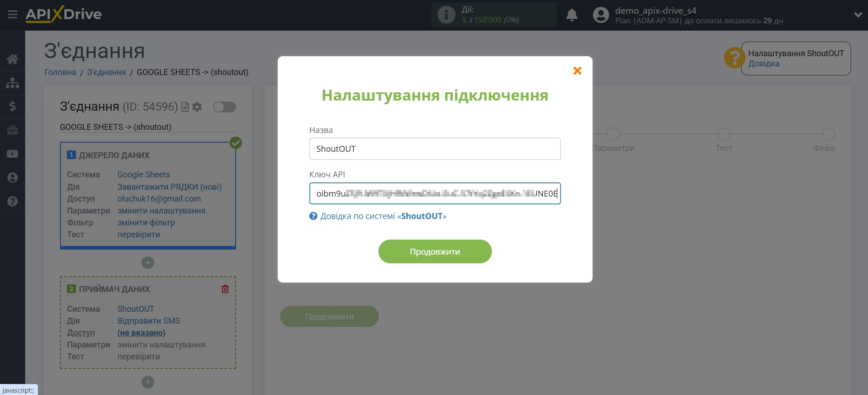Open the connection settings gear icon
The image size is (868, 395).
[x=197, y=107]
